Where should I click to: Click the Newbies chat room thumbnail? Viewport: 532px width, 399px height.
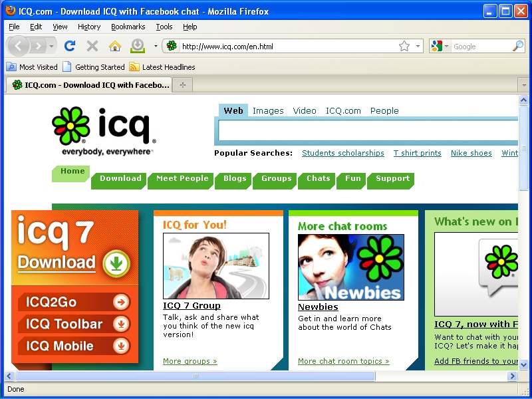click(x=350, y=267)
